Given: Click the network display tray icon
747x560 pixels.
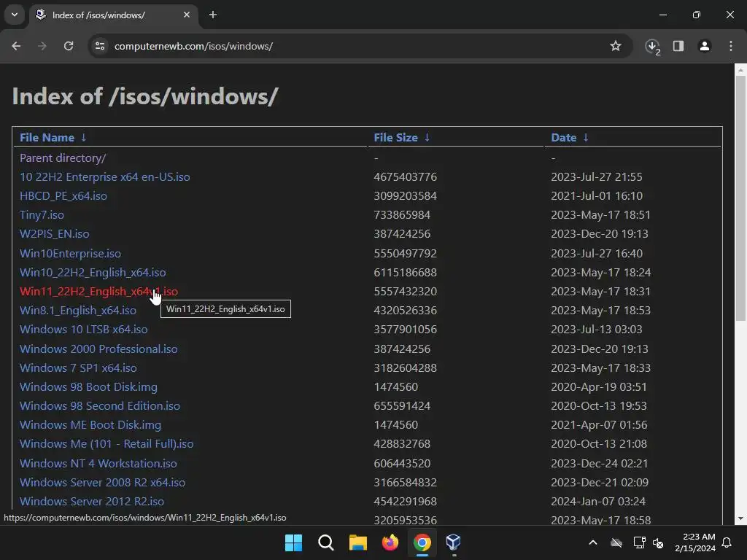Looking at the screenshot, I should 639,542.
